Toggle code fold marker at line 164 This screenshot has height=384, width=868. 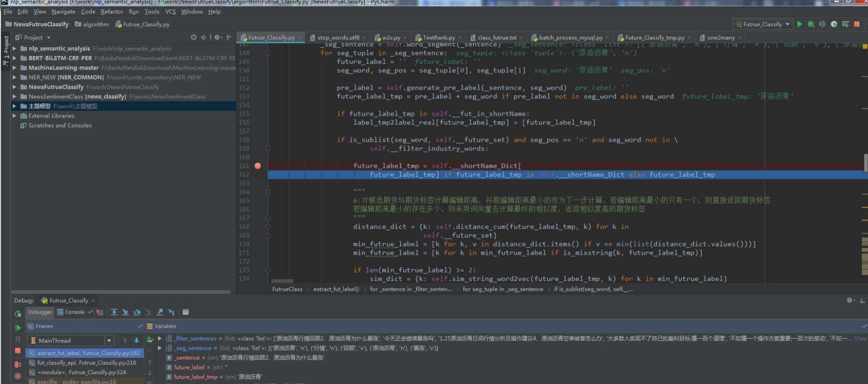click(268, 192)
